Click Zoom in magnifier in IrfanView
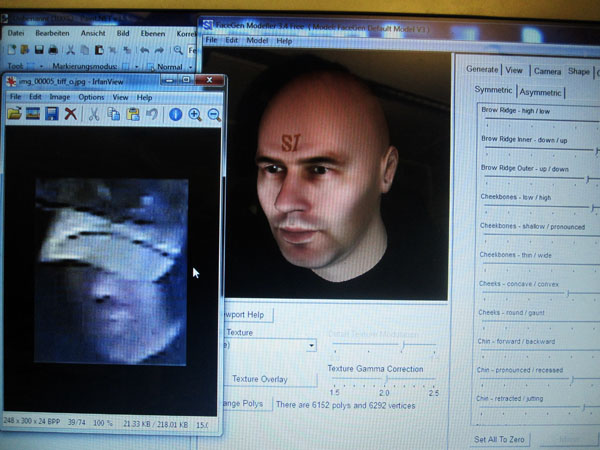This screenshot has height=450, width=600. point(195,114)
